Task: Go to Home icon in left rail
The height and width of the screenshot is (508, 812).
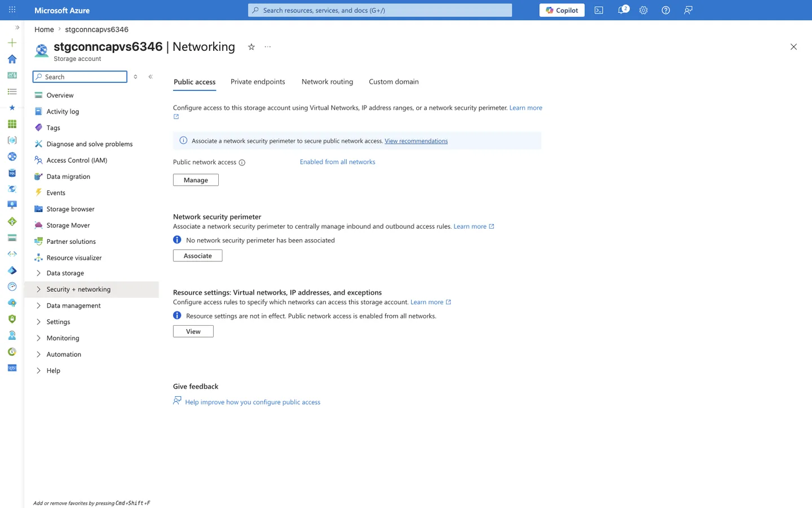Action: 12,59
